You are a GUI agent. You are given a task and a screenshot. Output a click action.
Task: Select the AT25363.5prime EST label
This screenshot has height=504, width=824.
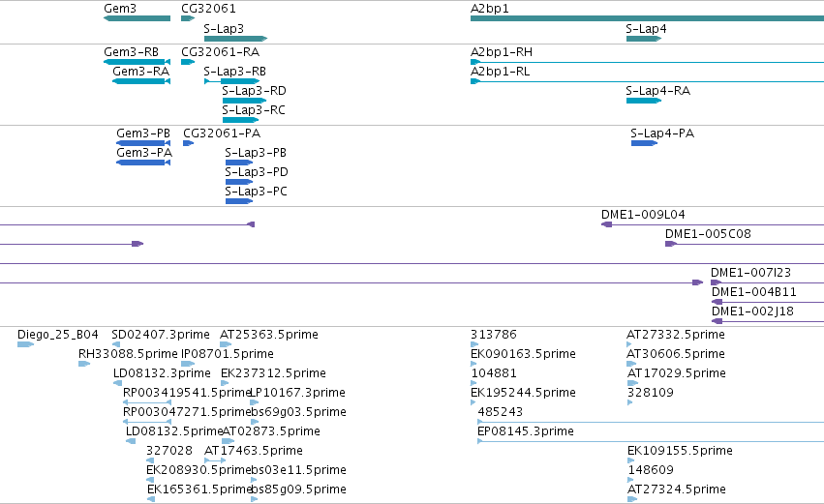[x=268, y=335]
